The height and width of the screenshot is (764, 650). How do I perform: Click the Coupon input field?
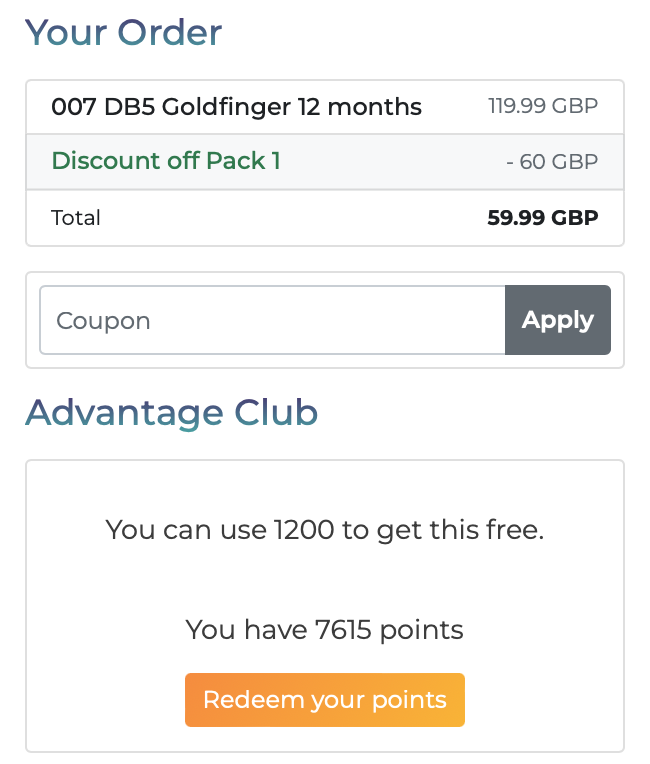coord(272,320)
